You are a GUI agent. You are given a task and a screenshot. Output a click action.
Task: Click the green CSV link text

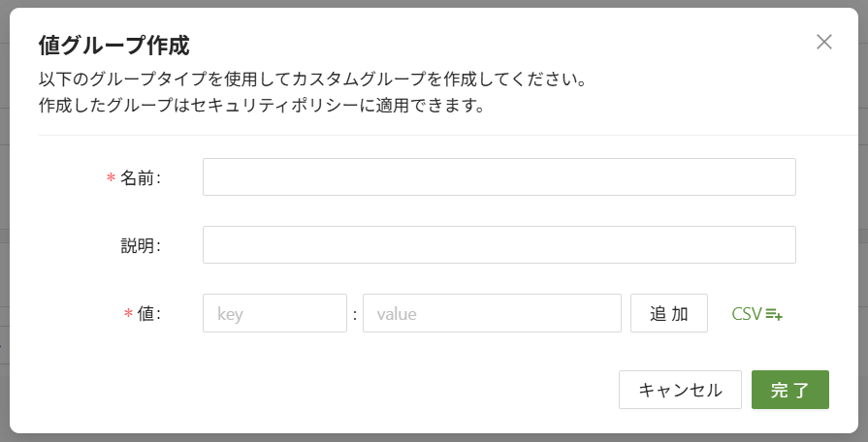click(747, 314)
